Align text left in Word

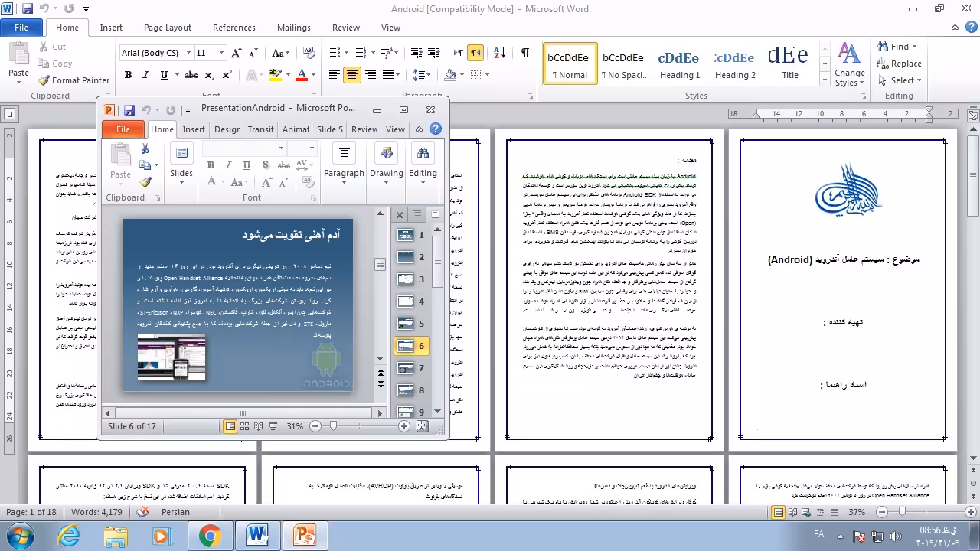click(335, 75)
